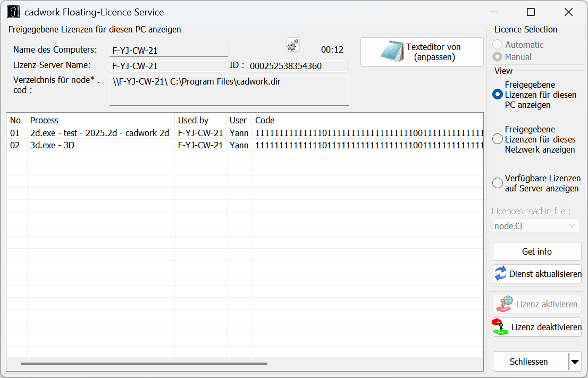
Task: Select the Manual licence selection radio button
Action: (497, 56)
